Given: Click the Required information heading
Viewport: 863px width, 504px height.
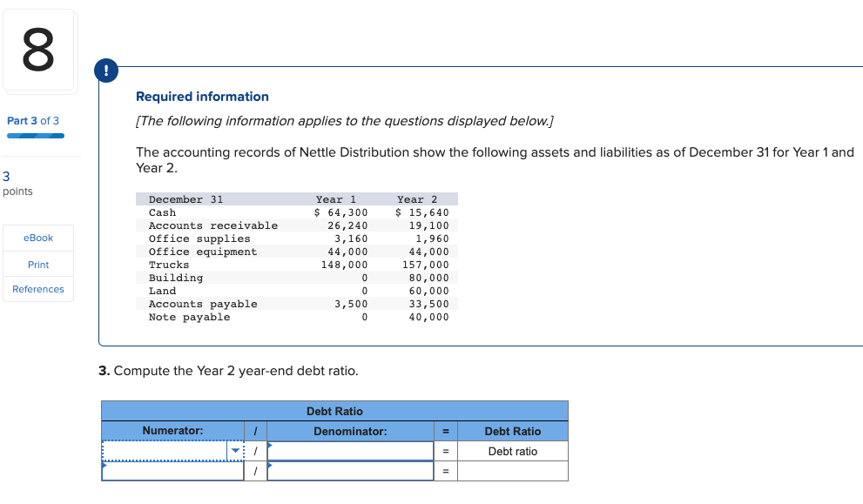Looking at the screenshot, I should (x=202, y=96).
